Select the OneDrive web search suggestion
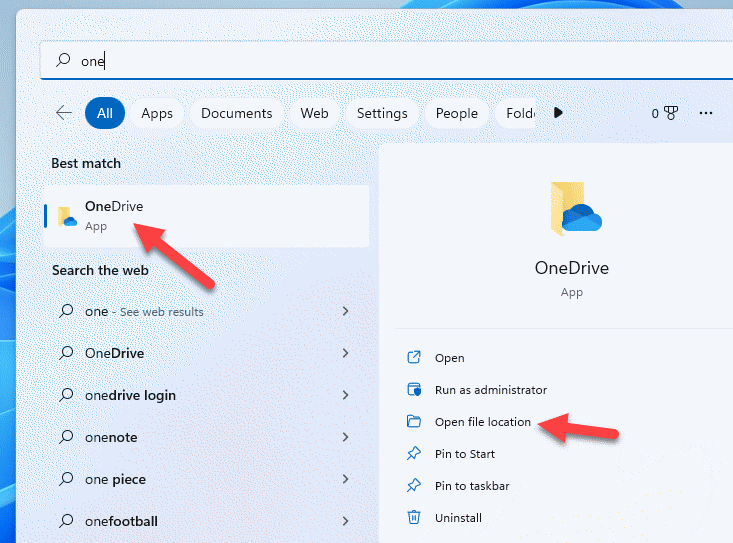This screenshot has height=543, width=733. tap(114, 353)
